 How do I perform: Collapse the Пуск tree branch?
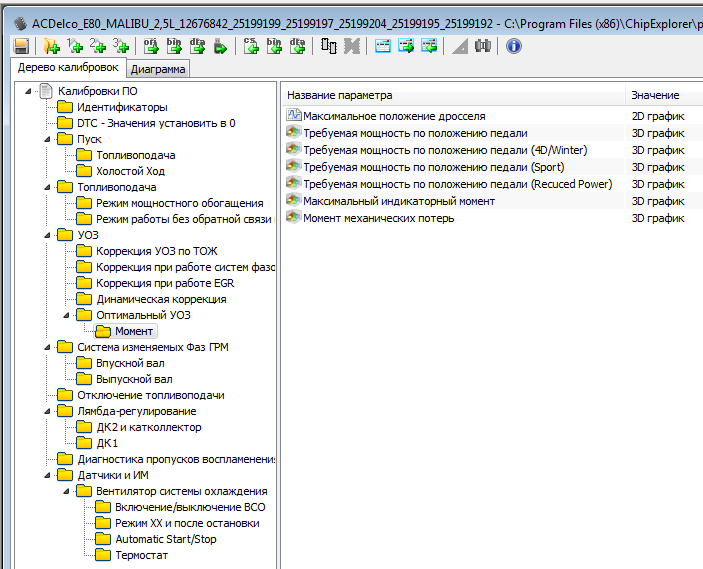pyautogui.click(x=47, y=139)
